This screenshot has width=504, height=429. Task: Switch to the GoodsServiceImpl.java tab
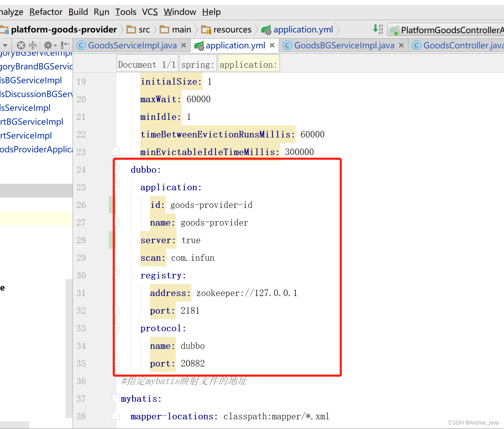click(132, 45)
